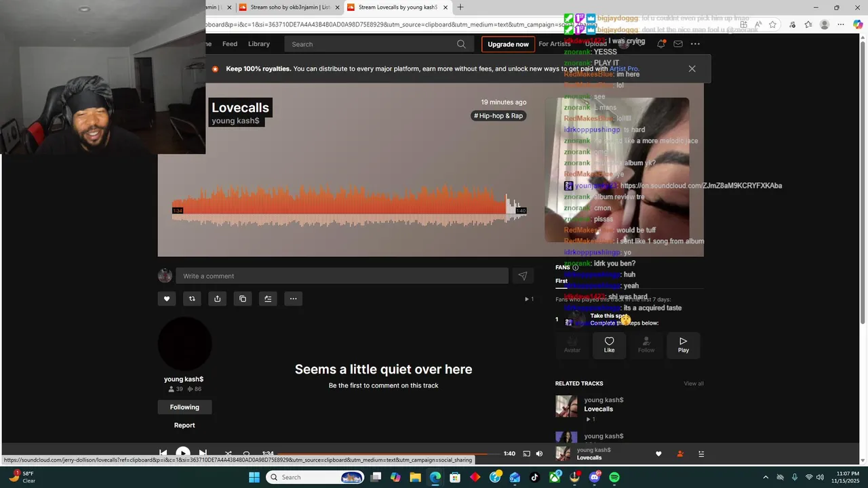Open Discord from the taskbar
The image size is (868, 488).
click(595, 477)
